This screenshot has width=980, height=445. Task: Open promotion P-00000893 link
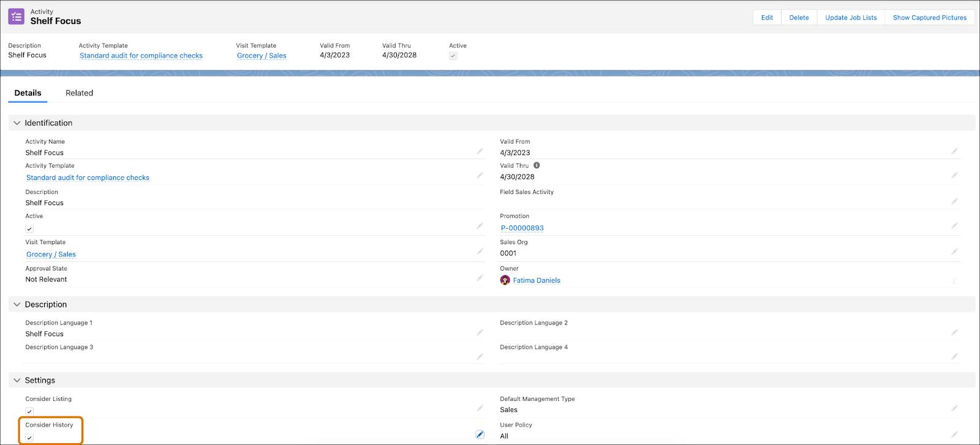[522, 228]
